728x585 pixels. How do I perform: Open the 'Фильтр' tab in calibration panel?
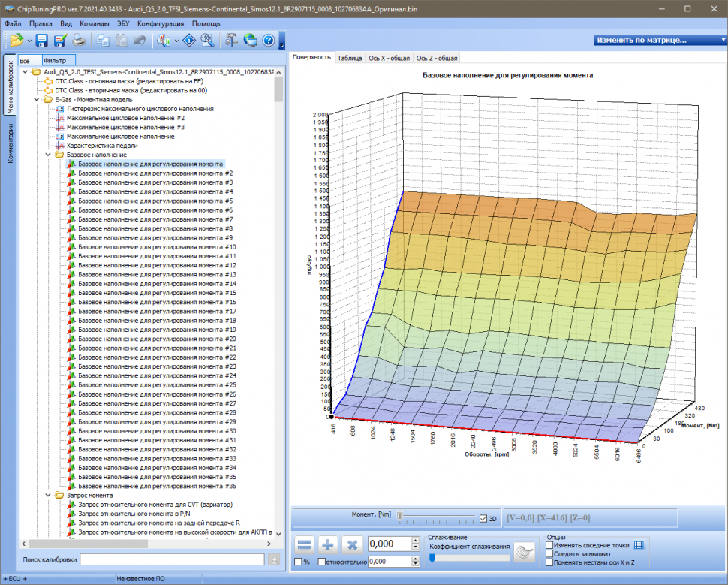pyautogui.click(x=55, y=59)
